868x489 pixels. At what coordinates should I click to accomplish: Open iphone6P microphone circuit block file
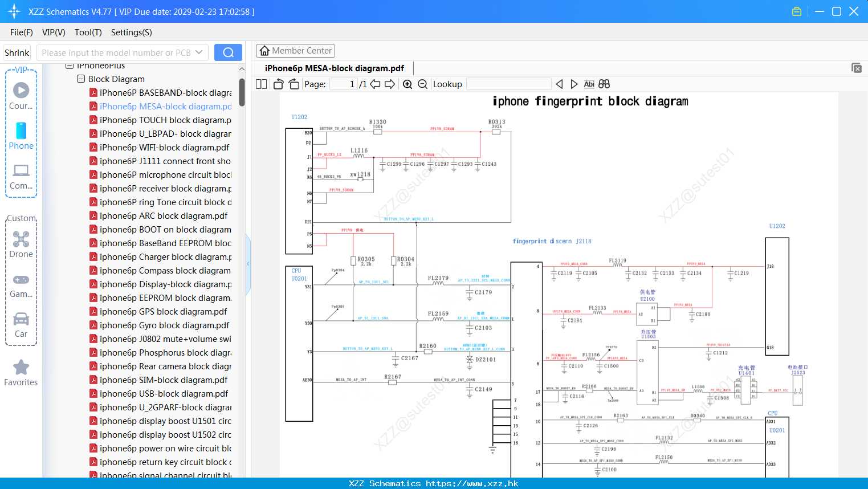pos(160,174)
